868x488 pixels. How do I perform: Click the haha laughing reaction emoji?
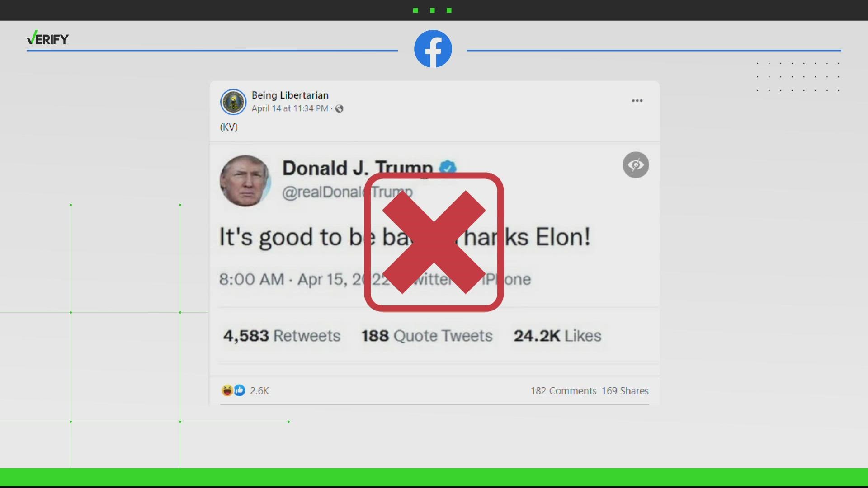227,390
